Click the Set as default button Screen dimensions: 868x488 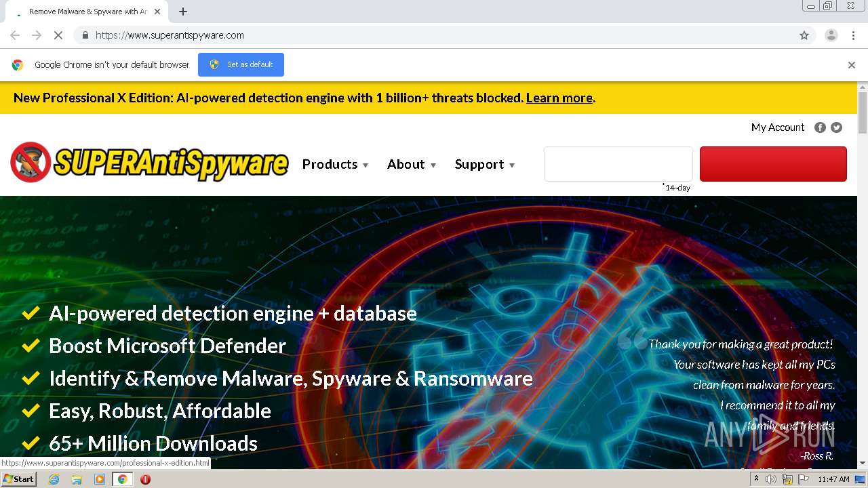click(241, 64)
